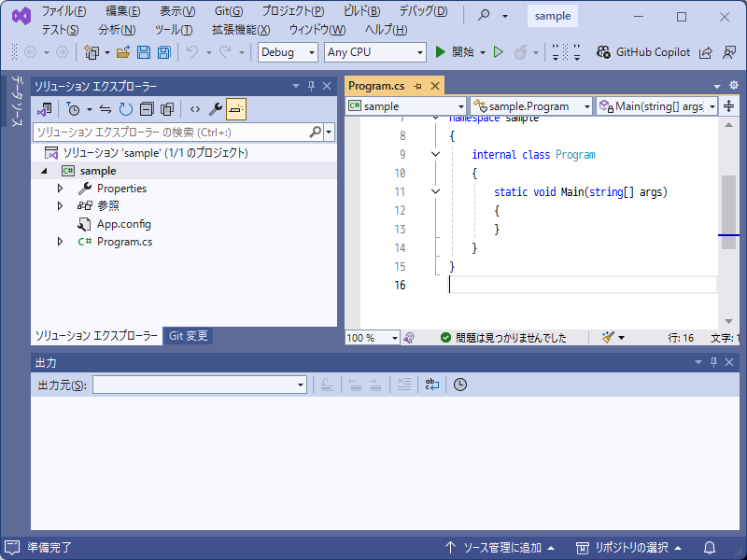Toggle the Preview Selected Items button
The width and height of the screenshot is (747, 560).
tap(235, 109)
